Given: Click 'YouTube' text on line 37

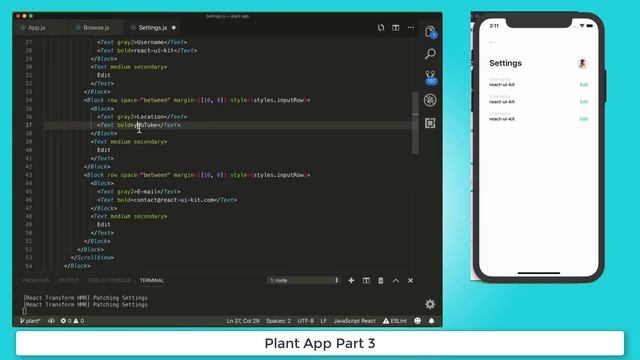Looking at the screenshot, I should click(x=147, y=125).
